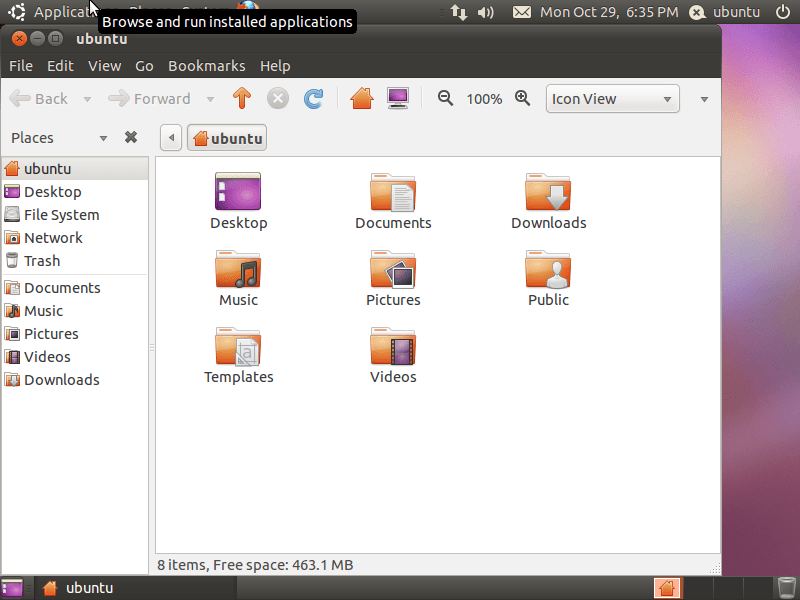Open the network connections indicator

click(x=459, y=12)
